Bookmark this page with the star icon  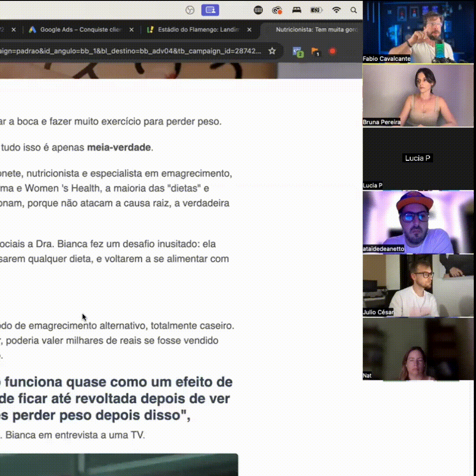tap(272, 51)
